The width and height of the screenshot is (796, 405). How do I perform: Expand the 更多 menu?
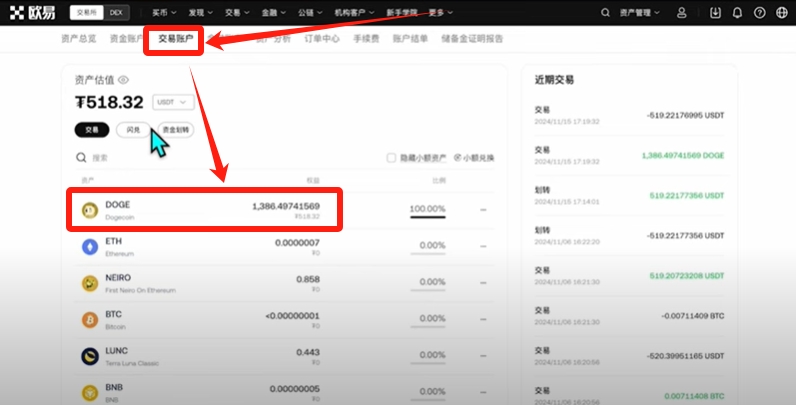click(441, 13)
